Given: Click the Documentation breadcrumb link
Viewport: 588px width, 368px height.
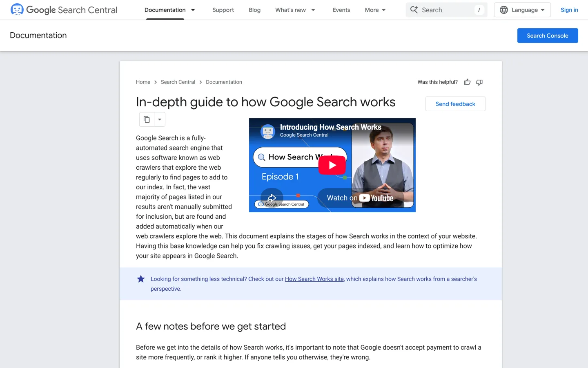Looking at the screenshot, I should (x=224, y=82).
